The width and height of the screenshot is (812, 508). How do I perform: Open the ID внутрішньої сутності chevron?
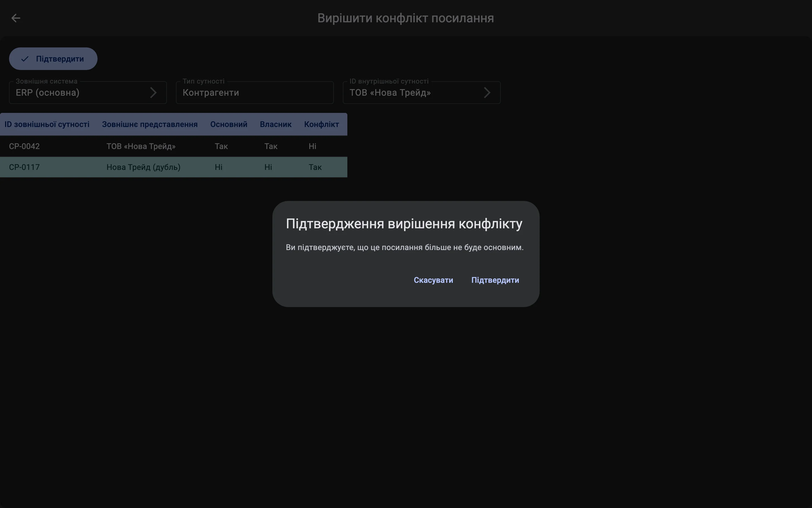487,93
